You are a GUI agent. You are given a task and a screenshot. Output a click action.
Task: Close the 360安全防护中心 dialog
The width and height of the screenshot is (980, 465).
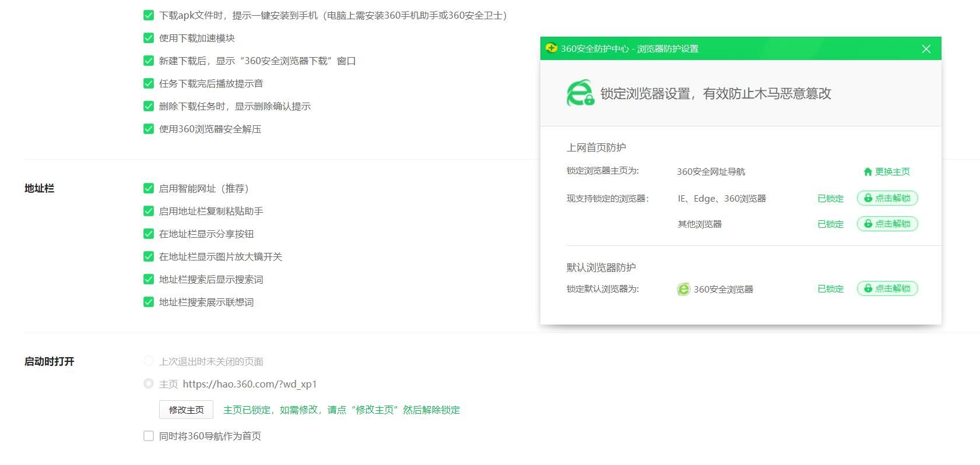pos(926,49)
